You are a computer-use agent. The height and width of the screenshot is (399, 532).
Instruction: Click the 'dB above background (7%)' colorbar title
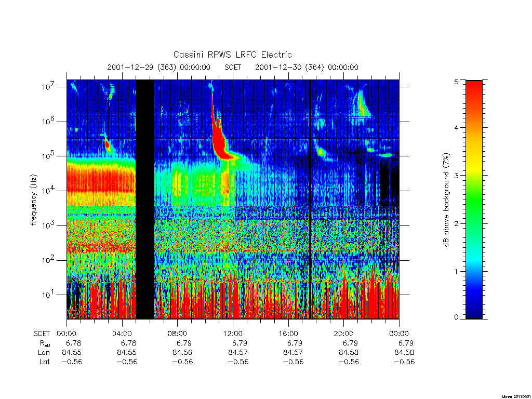pos(446,200)
